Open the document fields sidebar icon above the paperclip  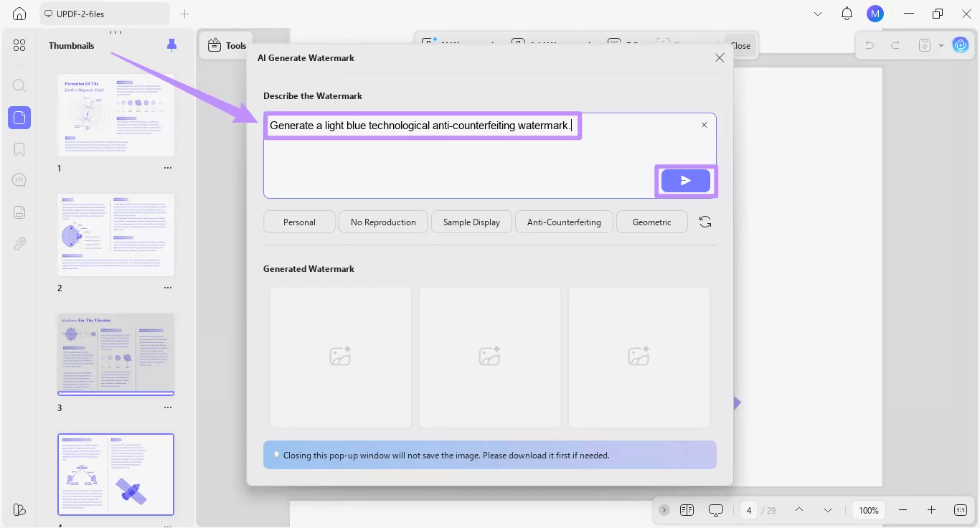(19, 212)
